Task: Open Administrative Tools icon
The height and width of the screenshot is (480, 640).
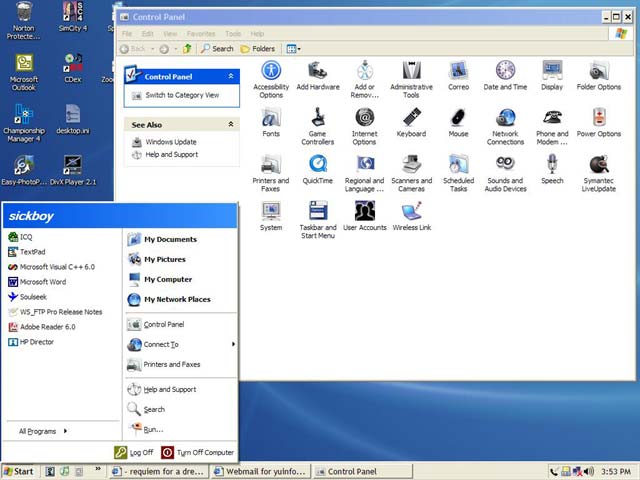Action: click(x=411, y=79)
